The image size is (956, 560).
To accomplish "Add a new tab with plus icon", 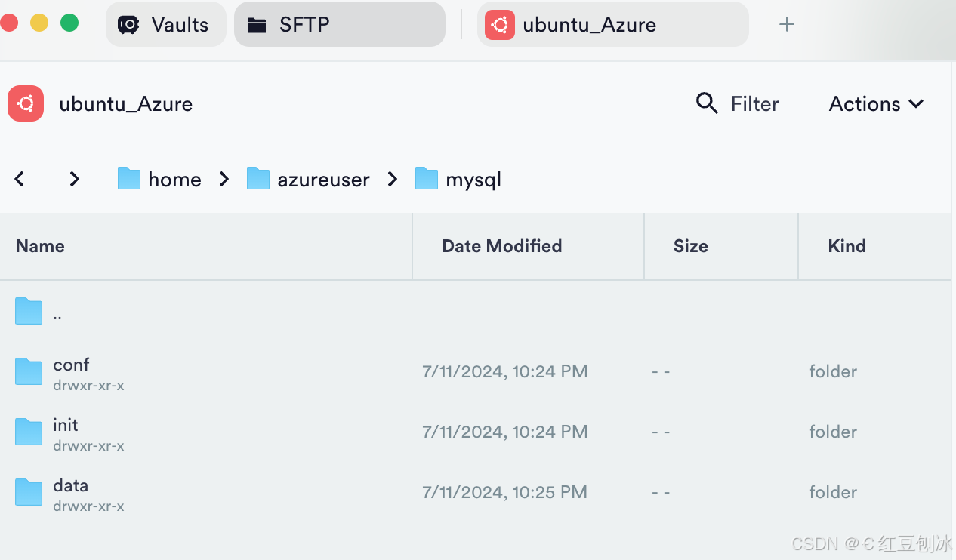I will click(x=786, y=24).
